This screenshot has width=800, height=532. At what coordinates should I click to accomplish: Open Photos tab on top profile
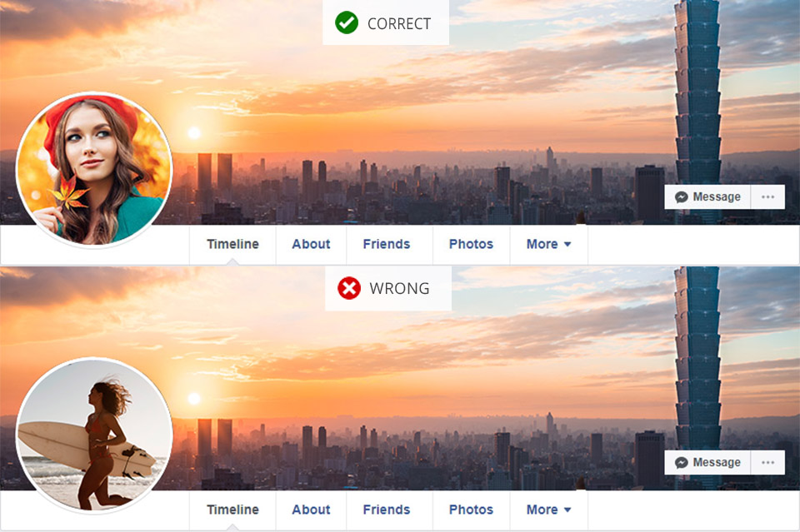tap(471, 245)
